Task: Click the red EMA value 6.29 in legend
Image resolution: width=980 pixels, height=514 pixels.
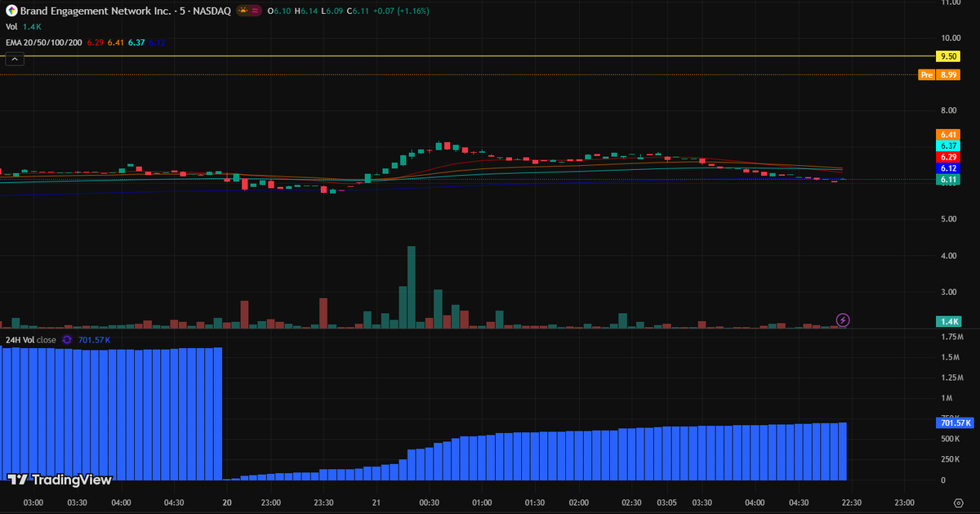Action: 96,42
